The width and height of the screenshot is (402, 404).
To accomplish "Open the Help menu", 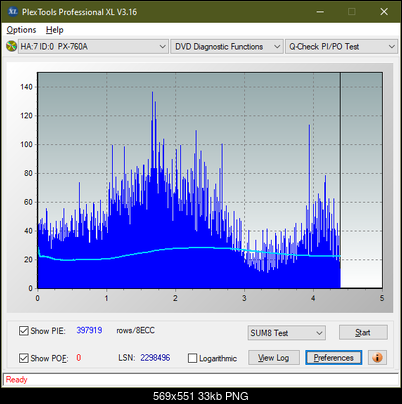I will click(x=54, y=30).
